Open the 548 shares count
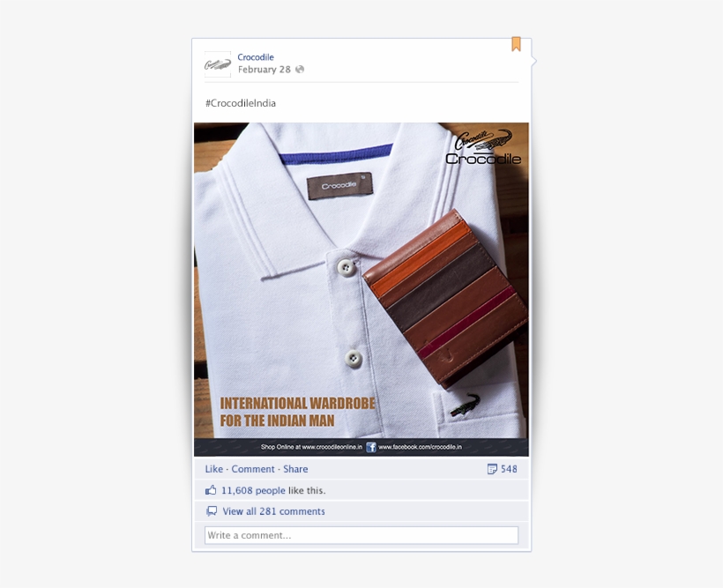Viewport: 723px width, 588px height. click(x=509, y=469)
